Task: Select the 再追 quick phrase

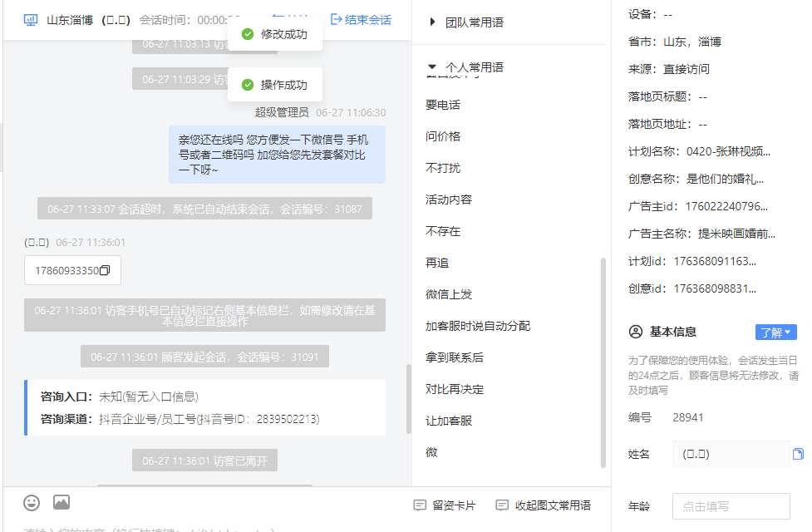Action: coord(437,263)
